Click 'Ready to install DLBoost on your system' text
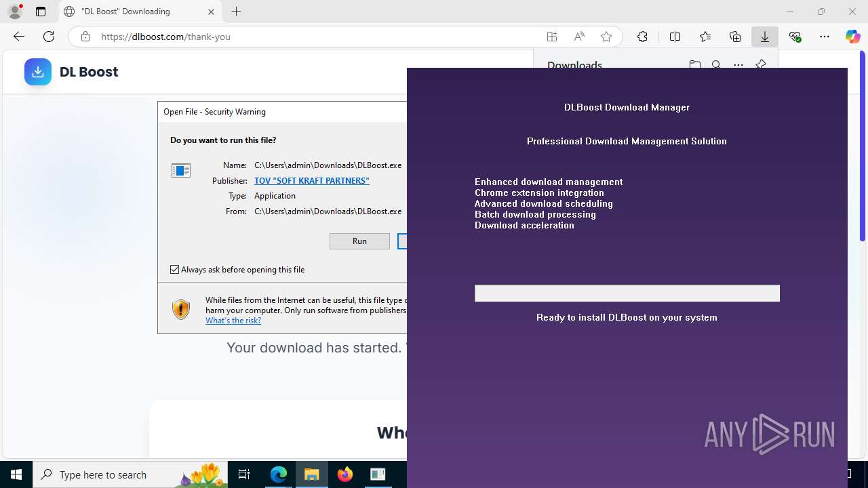Image resolution: width=868 pixels, height=488 pixels. [627, 317]
